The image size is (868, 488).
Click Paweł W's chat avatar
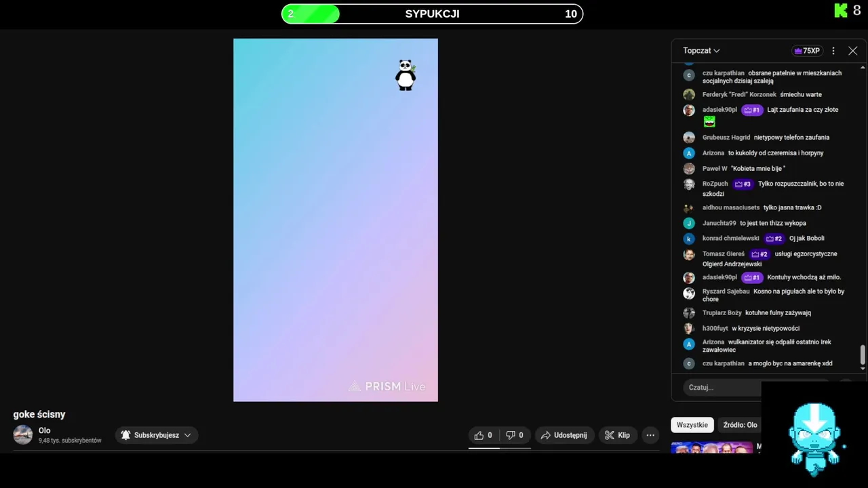click(689, 169)
